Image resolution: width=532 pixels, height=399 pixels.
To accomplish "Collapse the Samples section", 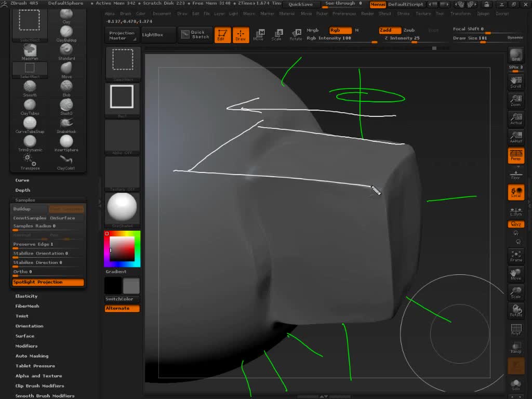I will (25, 200).
